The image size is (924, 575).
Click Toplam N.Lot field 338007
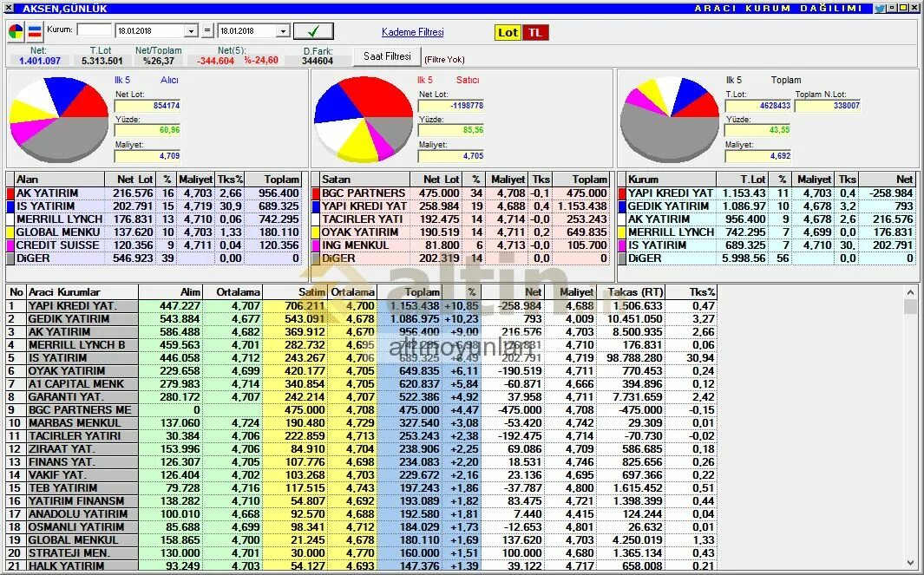(828, 106)
